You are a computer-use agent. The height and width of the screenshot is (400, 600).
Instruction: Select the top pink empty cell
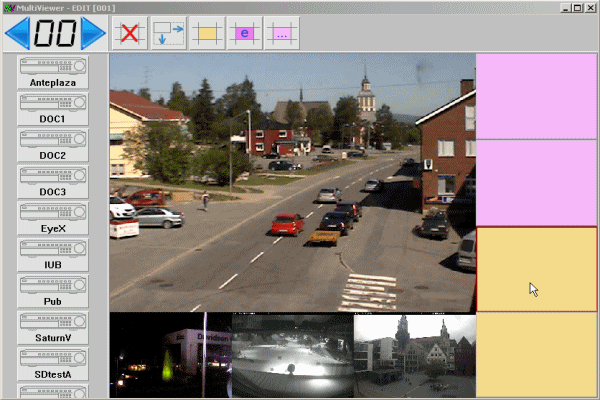click(x=536, y=96)
